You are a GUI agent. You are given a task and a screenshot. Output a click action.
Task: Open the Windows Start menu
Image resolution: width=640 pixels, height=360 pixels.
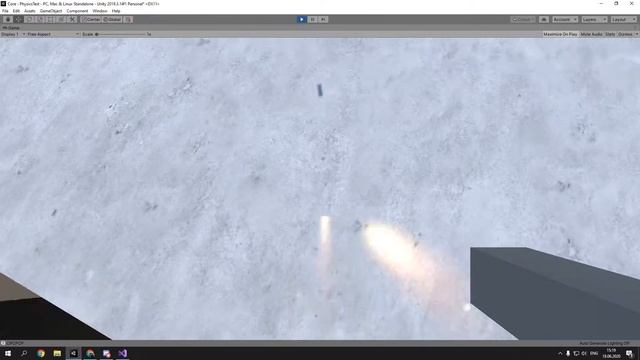pos(8,353)
